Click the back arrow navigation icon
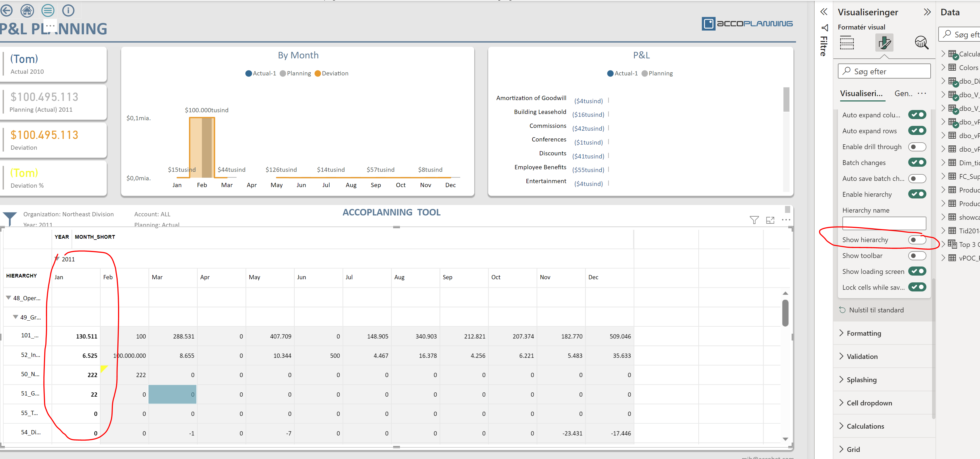This screenshot has height=459, width=980. pyautogui.click(x=6, y=10)
